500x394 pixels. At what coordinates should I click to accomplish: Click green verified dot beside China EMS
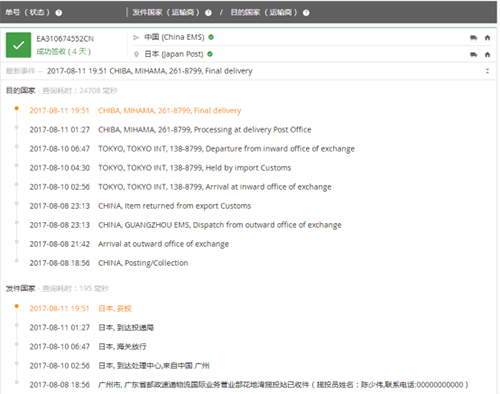pos(211,37)
